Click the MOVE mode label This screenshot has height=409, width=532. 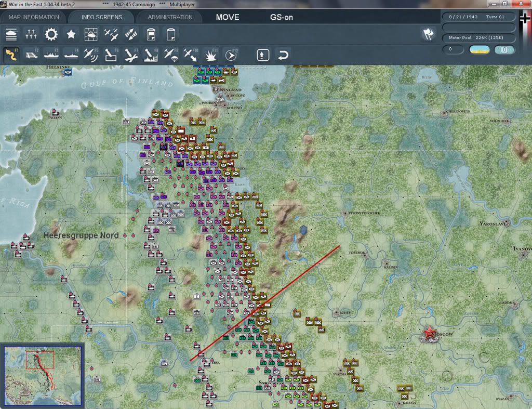coord(228,17)
